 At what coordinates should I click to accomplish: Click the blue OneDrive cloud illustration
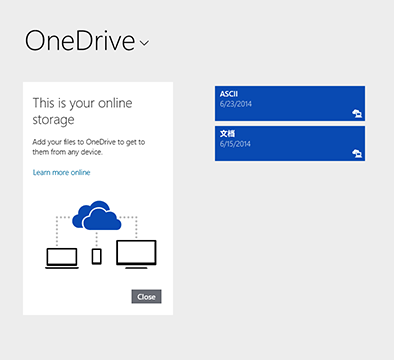coord(97,216)
